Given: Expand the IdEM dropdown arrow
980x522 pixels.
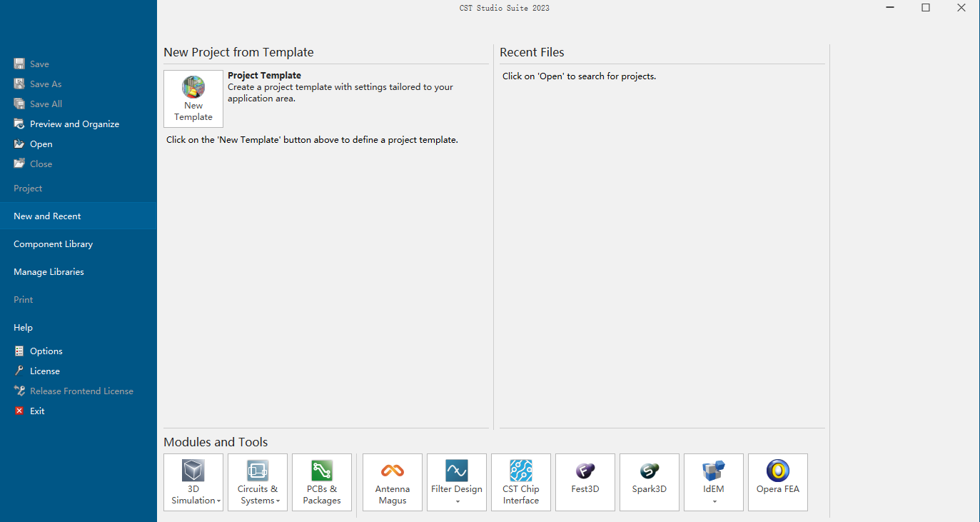Looking at the screenshot, I should 714,501.
